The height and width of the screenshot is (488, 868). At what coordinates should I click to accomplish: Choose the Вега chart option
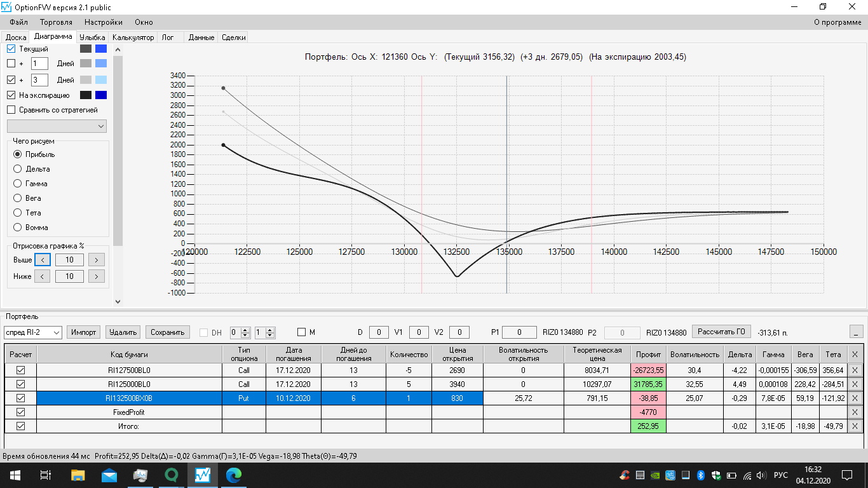[18, 198]
